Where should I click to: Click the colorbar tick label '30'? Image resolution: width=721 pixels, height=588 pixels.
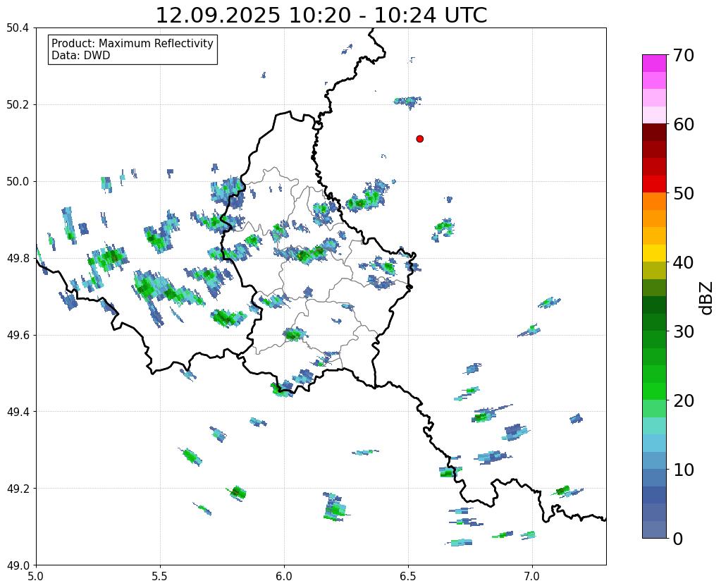point(683,331)
